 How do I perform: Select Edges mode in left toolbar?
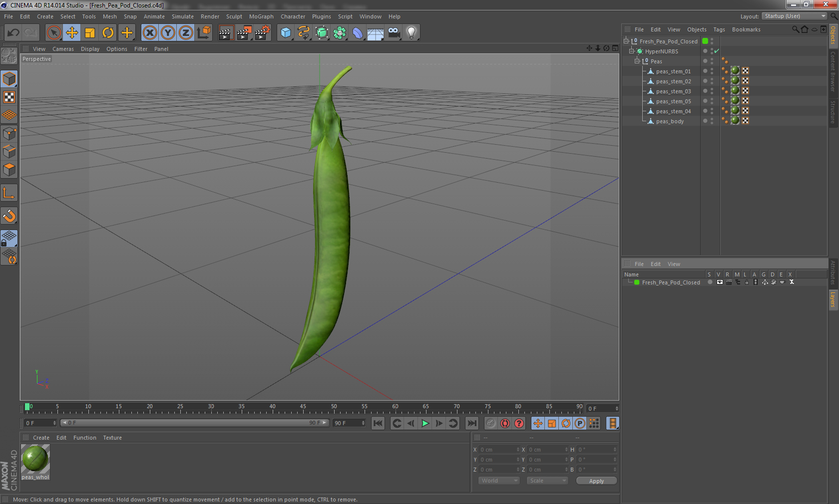click(x=9, y=152)
